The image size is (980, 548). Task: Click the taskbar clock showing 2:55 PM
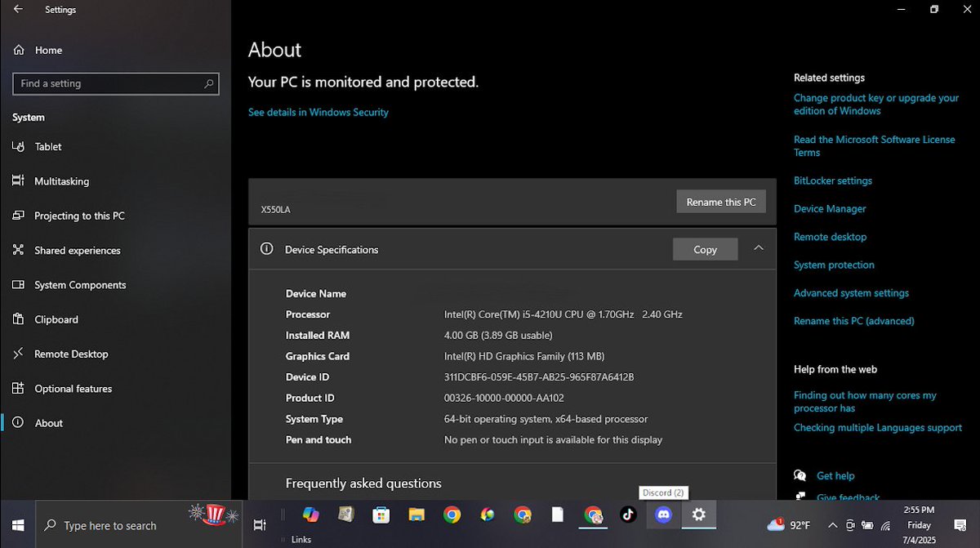pyautogui.click(x=919, y=524)
